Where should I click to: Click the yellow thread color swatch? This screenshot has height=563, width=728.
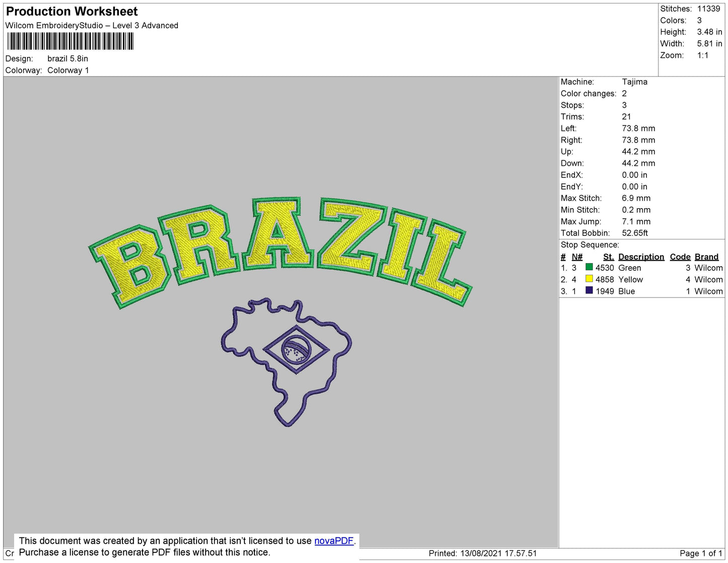[x=589, y=279]
